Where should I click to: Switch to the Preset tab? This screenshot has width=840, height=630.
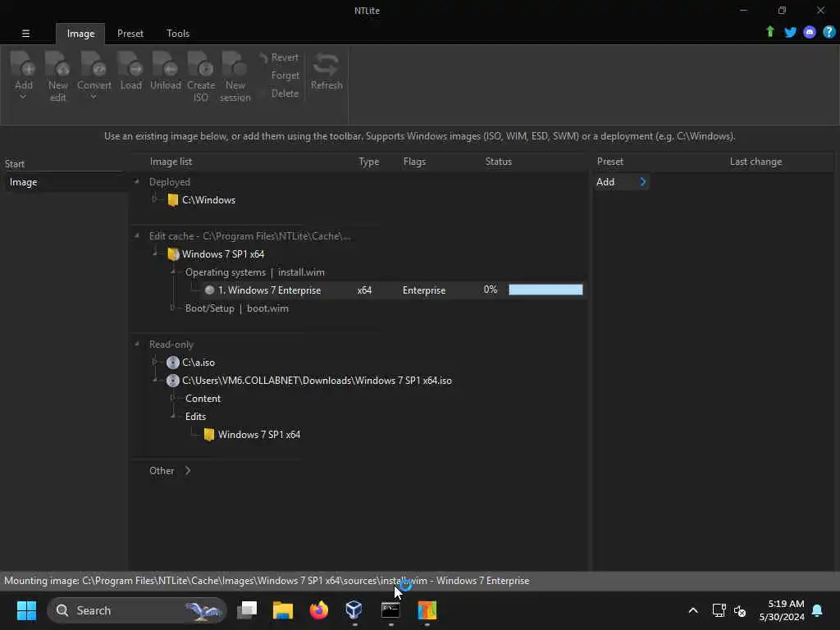(x=130, y=33)
